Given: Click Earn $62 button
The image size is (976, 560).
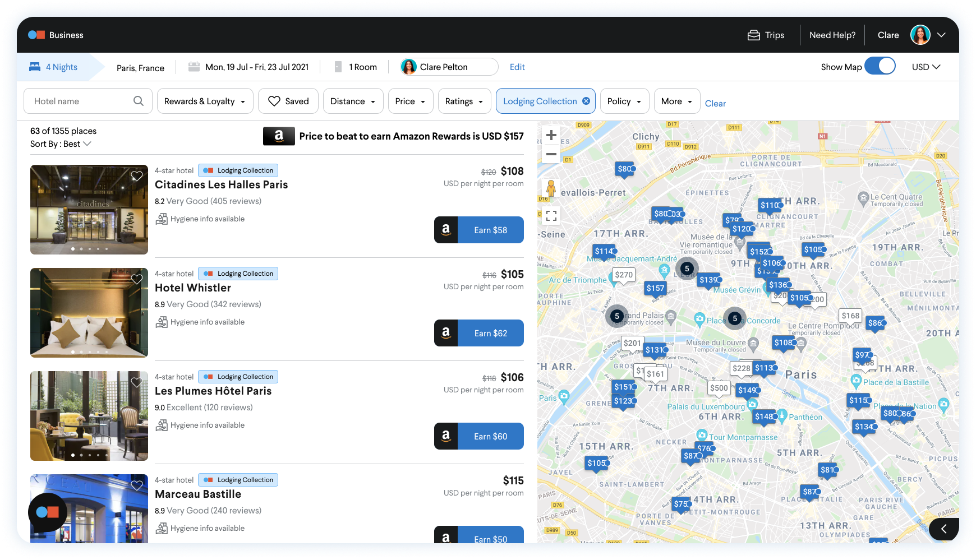Looking at the screenshot, I should 479,333.
